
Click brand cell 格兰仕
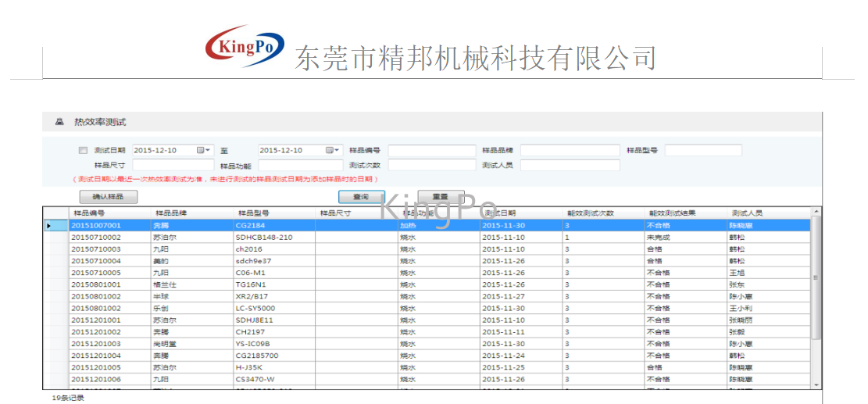point(191,284)
